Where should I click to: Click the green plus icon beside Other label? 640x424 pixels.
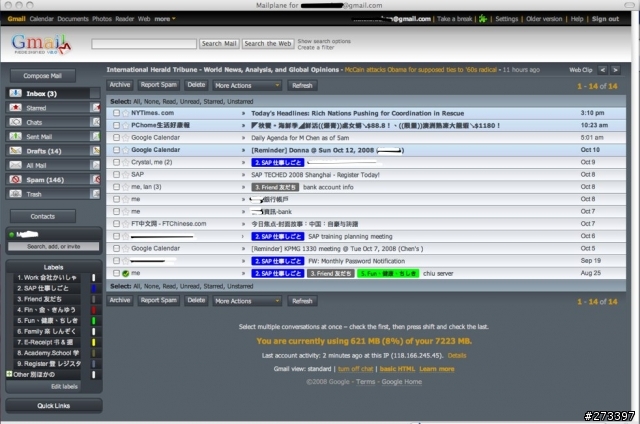9,374
